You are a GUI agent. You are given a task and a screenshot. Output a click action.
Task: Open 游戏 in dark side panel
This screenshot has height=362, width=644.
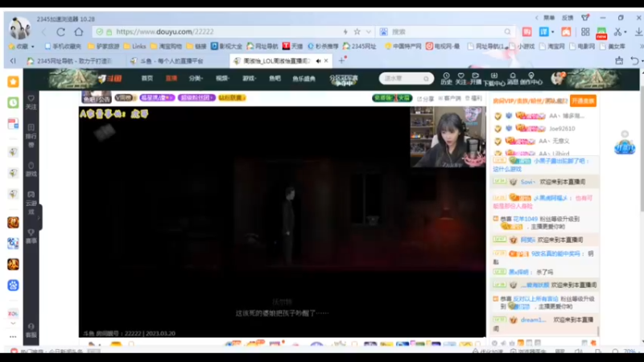(x=31, y=169)
